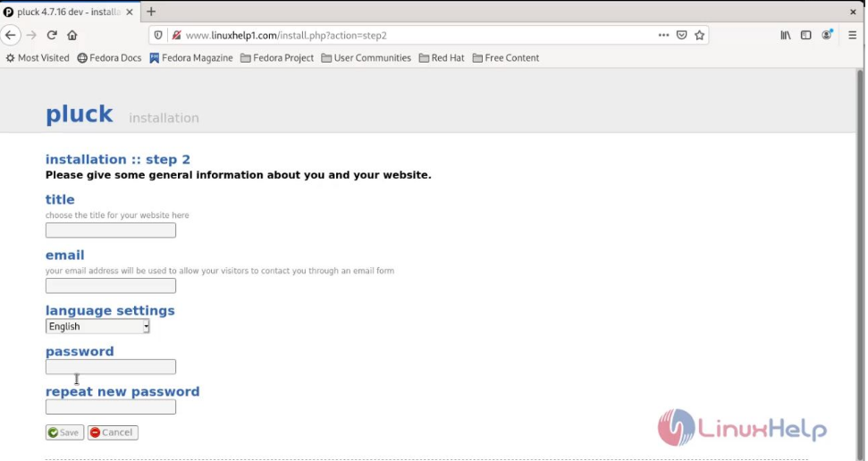Viewport: 868px width, 461px height.
Task: Toggle the sidebar view icon
Action: [806, 35]
